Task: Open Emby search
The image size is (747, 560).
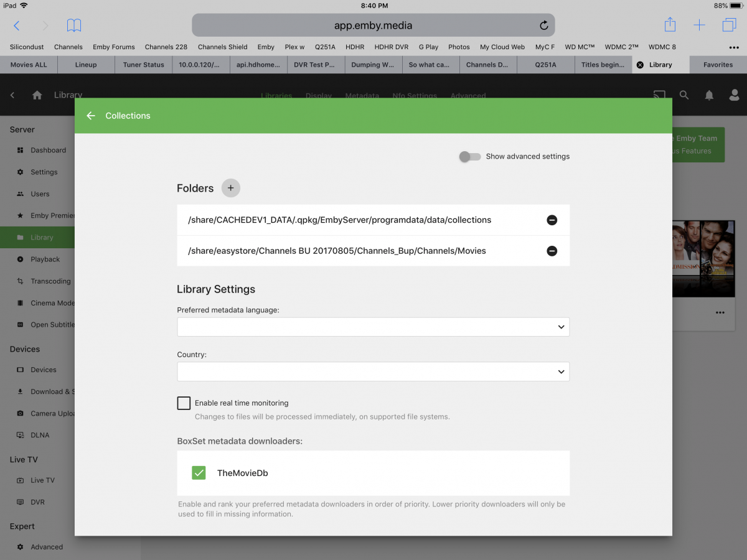Action: [x=684, y=95]
